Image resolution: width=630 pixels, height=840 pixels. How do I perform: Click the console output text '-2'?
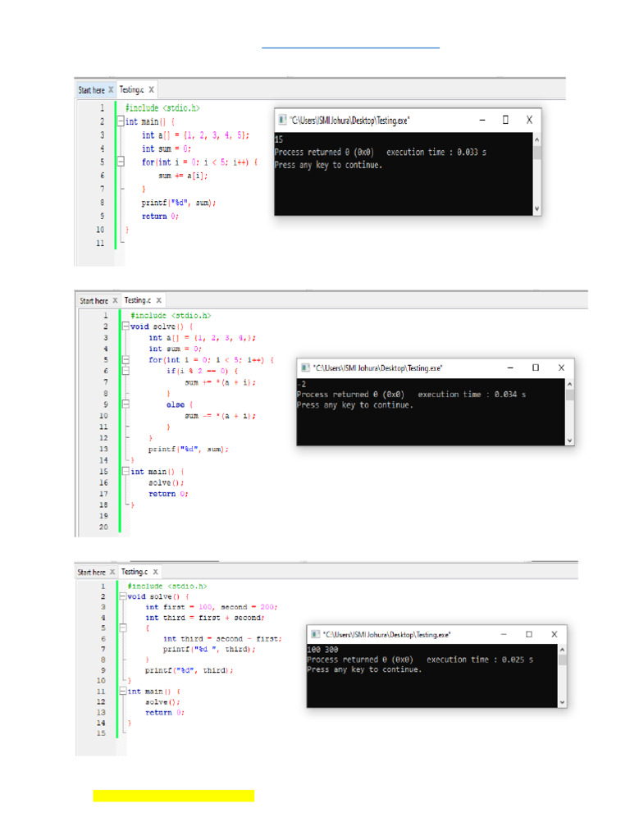302,384
